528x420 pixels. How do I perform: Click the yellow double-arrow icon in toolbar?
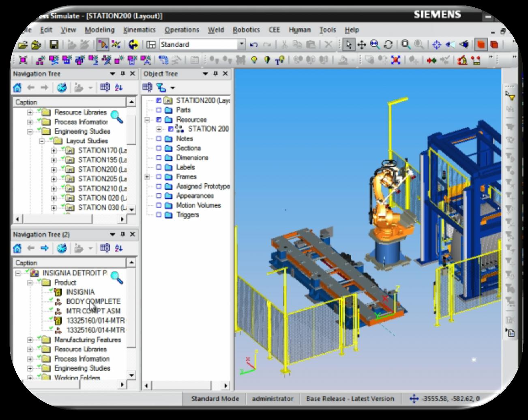click(133, 44)
